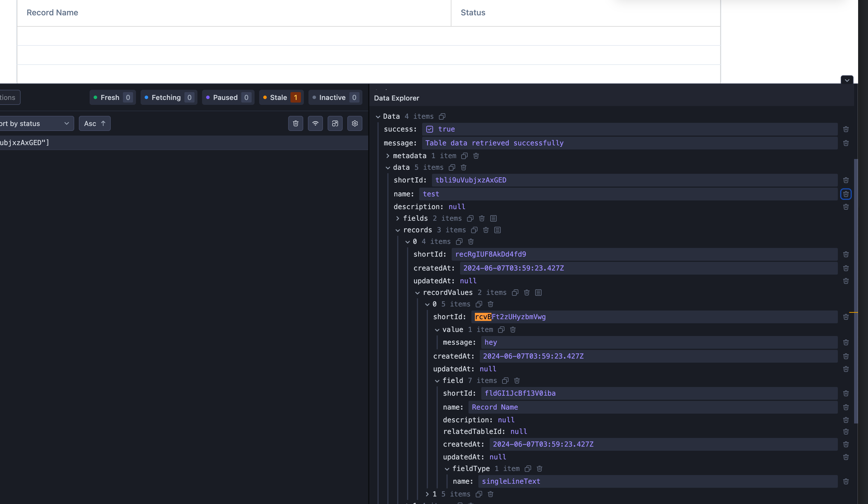Delete the tbli9uVubjxzAxGED shortId row
This screenshot has width=868, height=504.
[846, 180]
